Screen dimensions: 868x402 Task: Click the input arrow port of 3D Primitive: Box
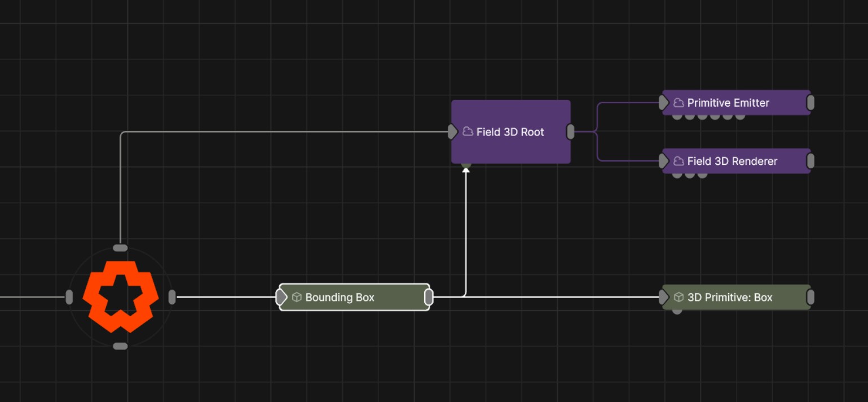[x=664, y=297]
